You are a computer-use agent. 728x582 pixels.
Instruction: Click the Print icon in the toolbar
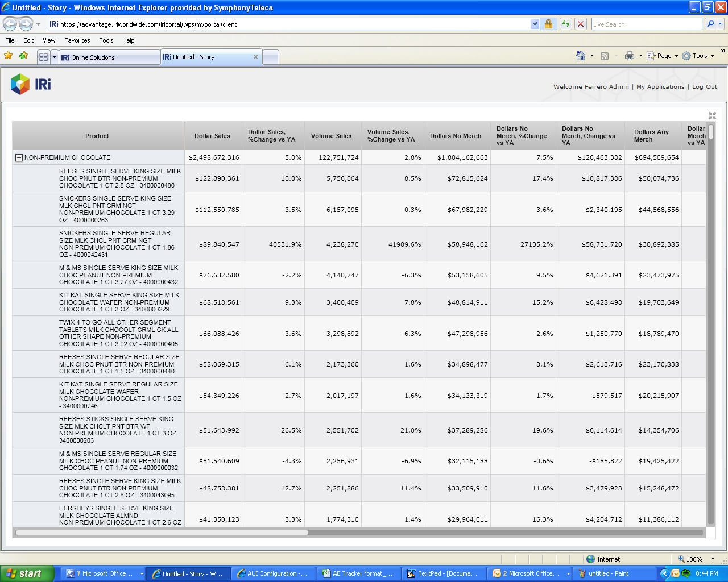pyautogui.click(x=629, y=56)
